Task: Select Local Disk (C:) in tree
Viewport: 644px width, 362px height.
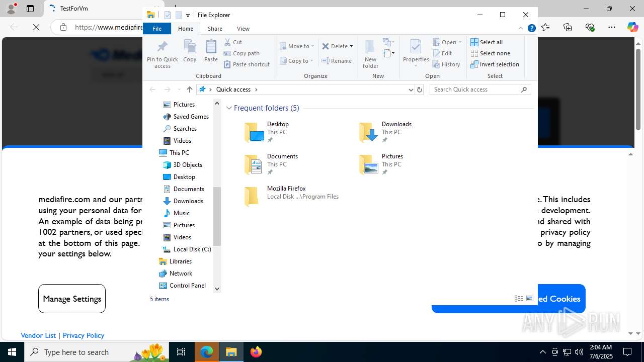Action: point(187,249)
